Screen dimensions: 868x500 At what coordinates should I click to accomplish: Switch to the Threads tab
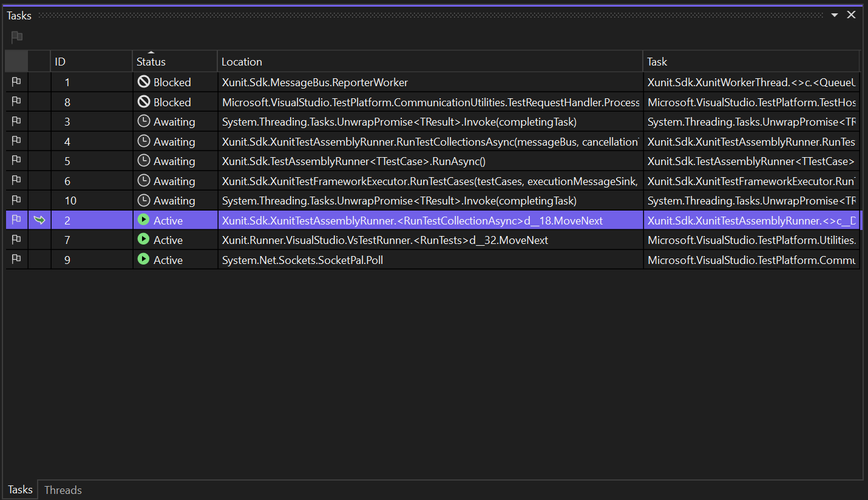[x=63, y=490]
